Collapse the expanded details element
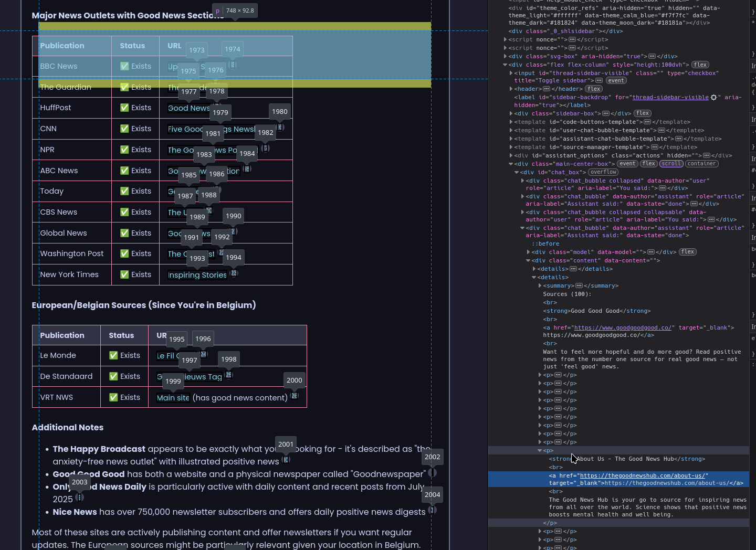Viewport: 756px width, 550px height. click(x=533, y=277)
